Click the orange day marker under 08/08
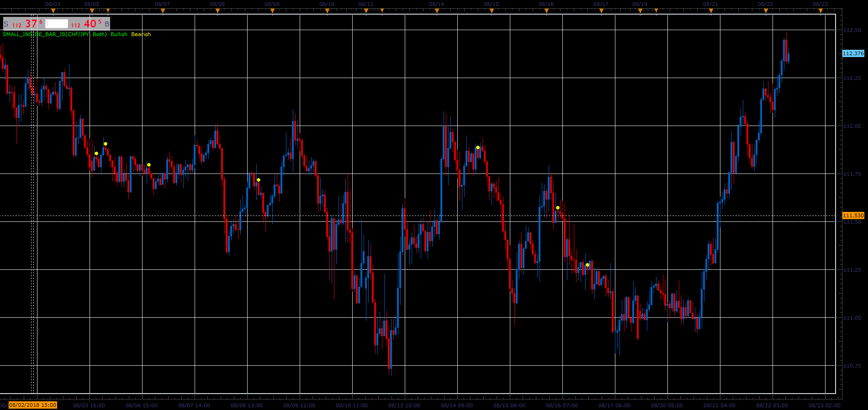 [217, 11]
